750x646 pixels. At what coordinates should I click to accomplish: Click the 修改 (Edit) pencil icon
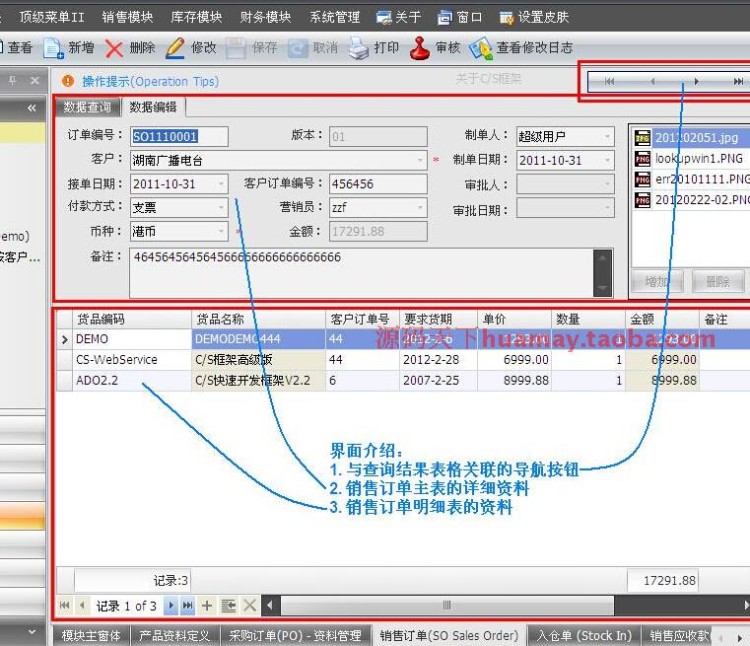(x=175, y=48)
